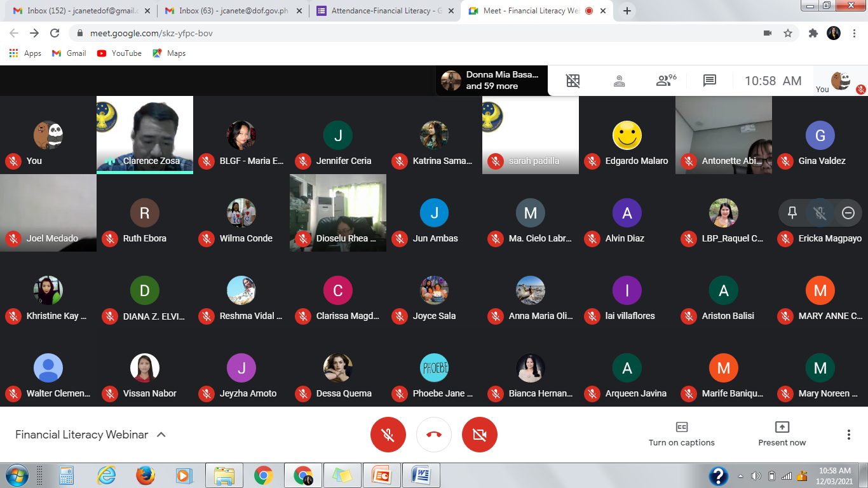The height and width of the screenshot is (488, 868).
Task: Open the Chrome three-dot menu
Action: (x=855, y=33)
